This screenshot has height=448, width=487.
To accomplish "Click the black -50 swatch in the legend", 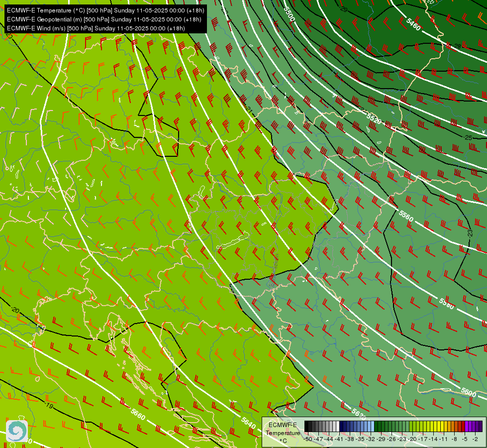I will 306,427.
